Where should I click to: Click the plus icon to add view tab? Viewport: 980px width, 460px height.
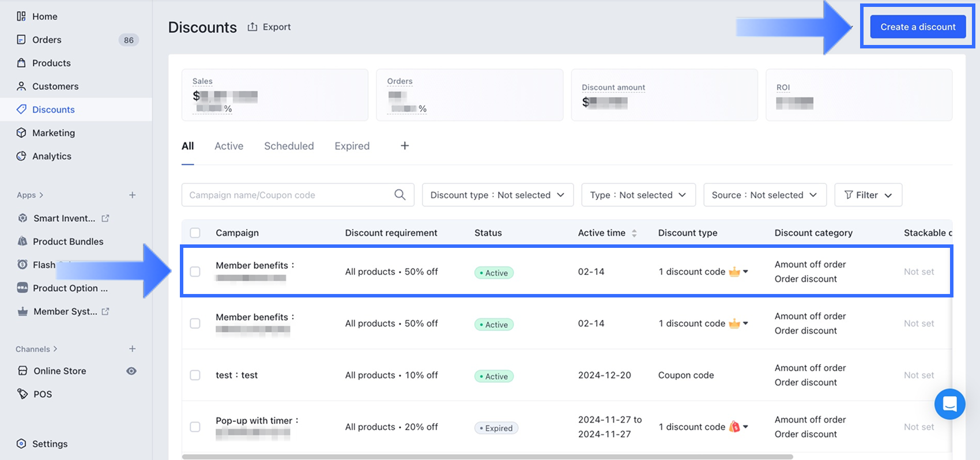tap(405, 146)
